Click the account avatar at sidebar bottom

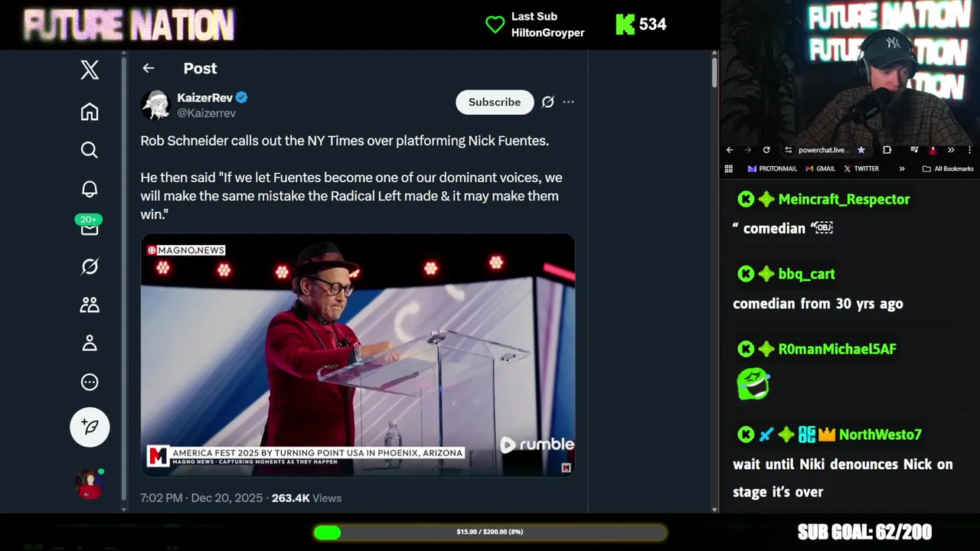[90, 484]
